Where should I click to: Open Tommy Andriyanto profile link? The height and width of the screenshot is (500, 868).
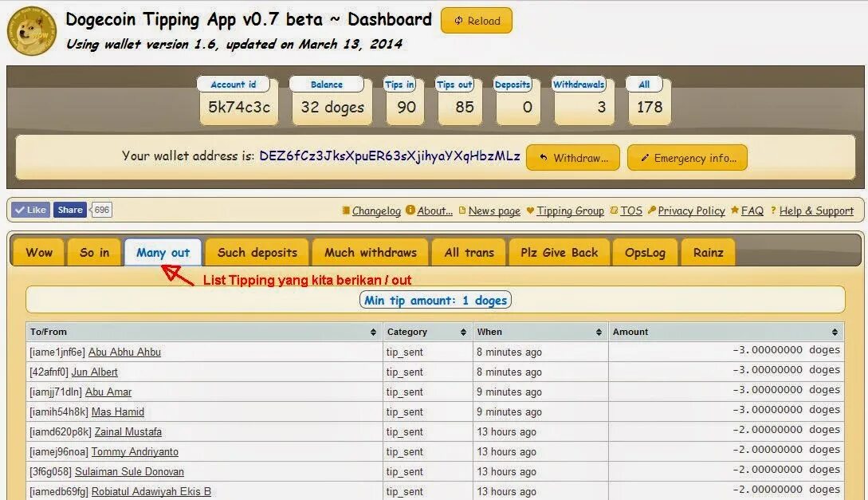[135, 452]
